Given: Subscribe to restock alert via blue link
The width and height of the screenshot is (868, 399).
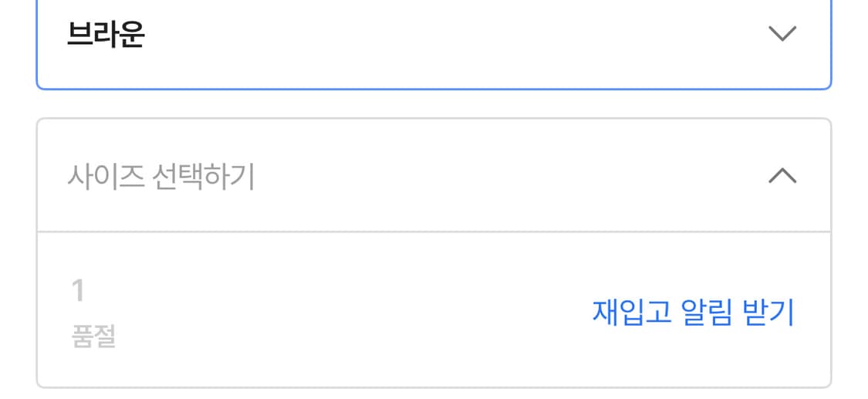Looking at the screenshot, I should point(692,312).
